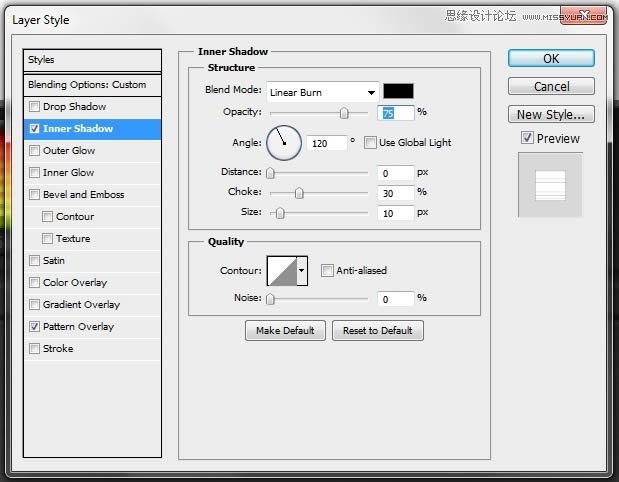
Task: Click the Angle dial control
Action: pos(284,143)
